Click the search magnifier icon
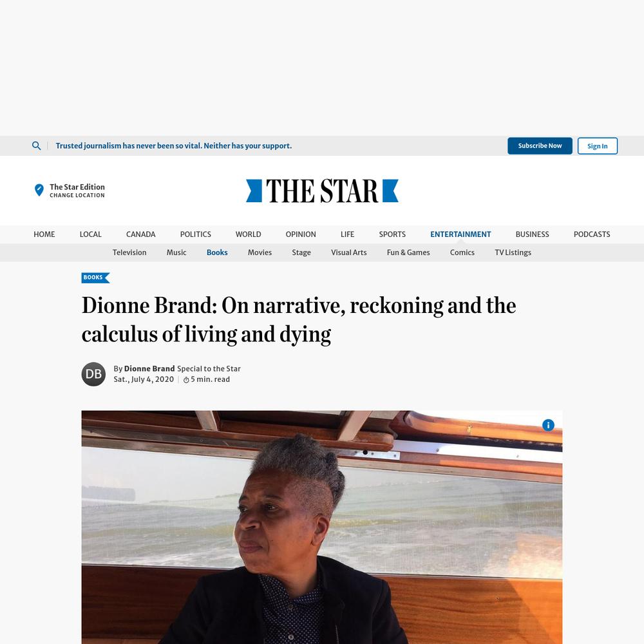This screenshot has width=644, height=644. point(36,146)
